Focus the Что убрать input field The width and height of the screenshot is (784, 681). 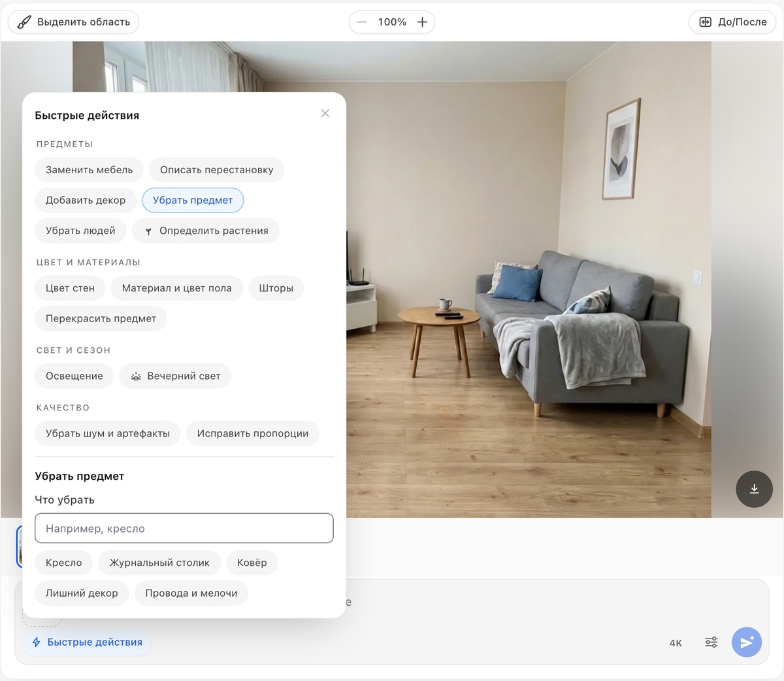[x=184, y=528]
